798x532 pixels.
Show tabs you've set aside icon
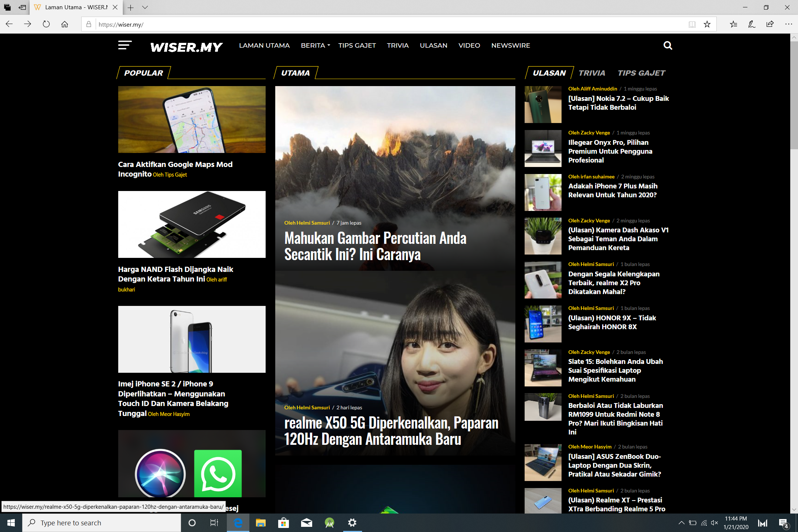pyautogui.click(x=7, y=7)
